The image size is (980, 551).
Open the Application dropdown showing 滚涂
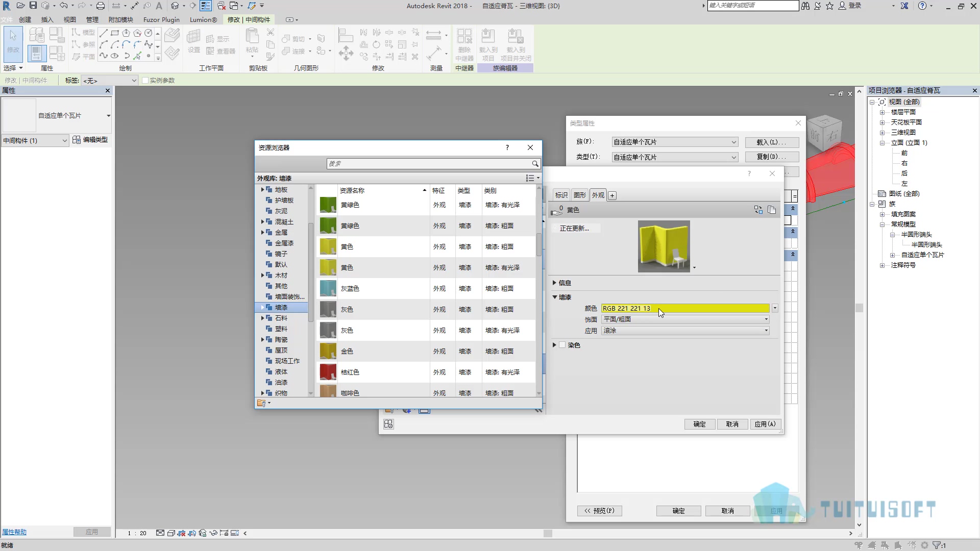coord(685,331)
